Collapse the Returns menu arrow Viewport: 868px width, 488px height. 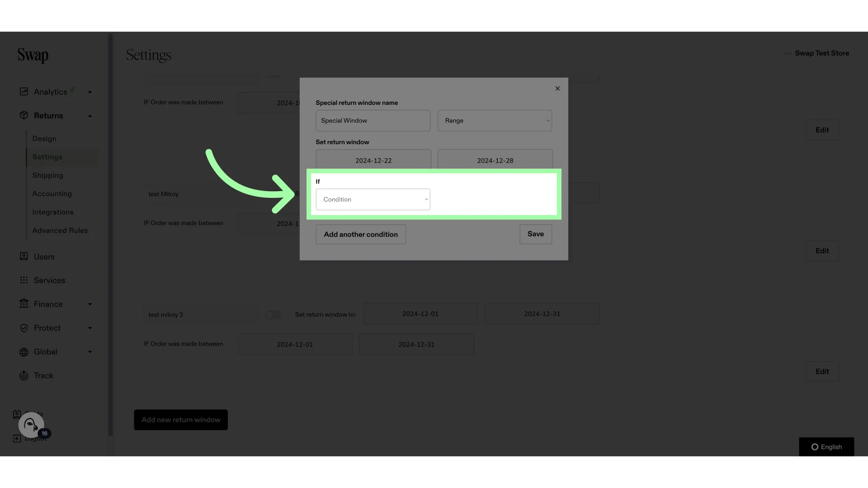pos(90,116)
